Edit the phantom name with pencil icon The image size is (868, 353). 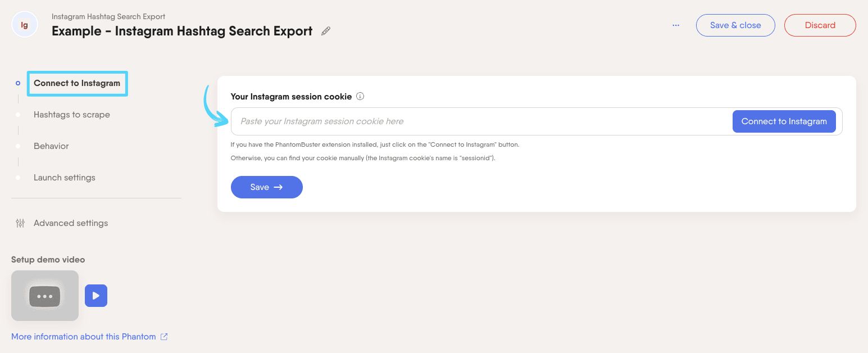point(326,31)
